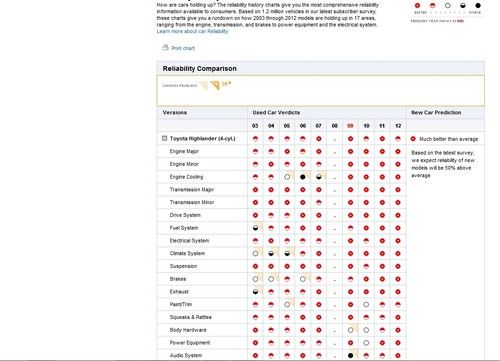Click Climate System 04 half-black rating
Screen dimensions: 500x361
[271, 253]
